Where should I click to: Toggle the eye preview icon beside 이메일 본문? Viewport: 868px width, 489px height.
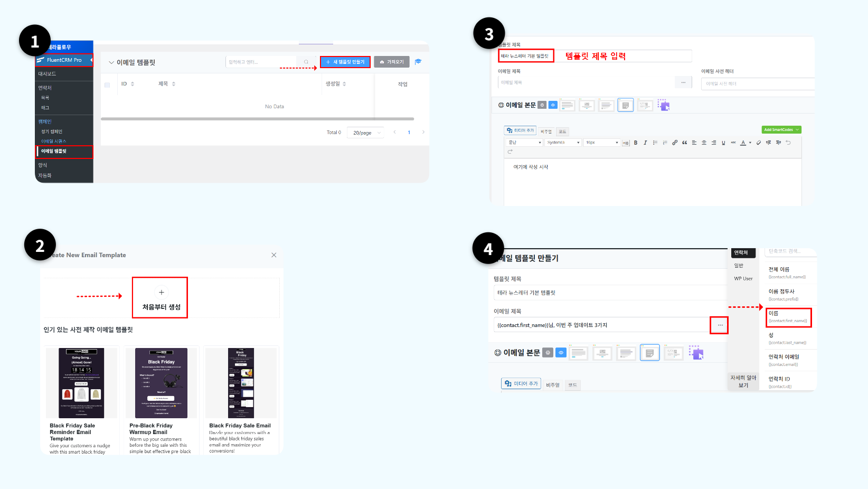(553, 105)
